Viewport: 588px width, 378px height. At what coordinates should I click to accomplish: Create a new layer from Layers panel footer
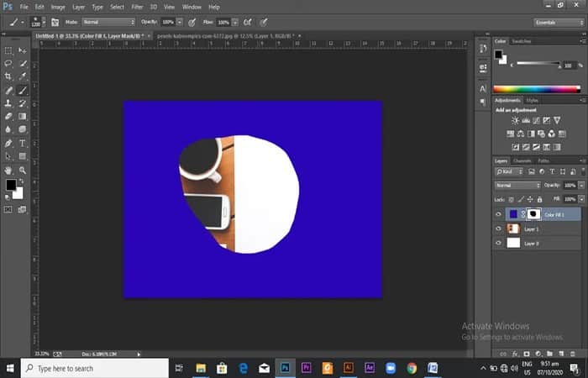561,354
